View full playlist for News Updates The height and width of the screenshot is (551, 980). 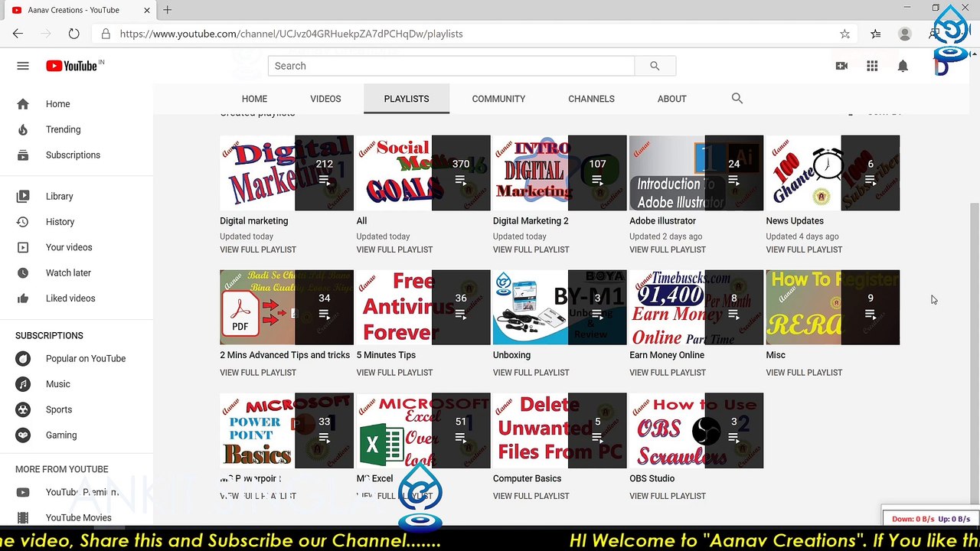[804, 249]
